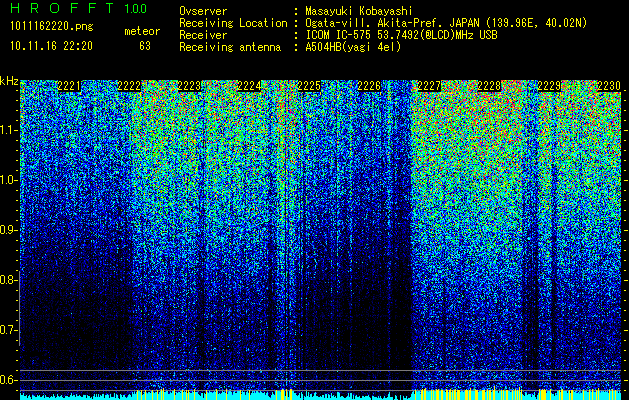The width and height of the screenshot is (629, 400).
Task: Click the 0.9 kHz axis label
Action: click(x=8, y=230)
